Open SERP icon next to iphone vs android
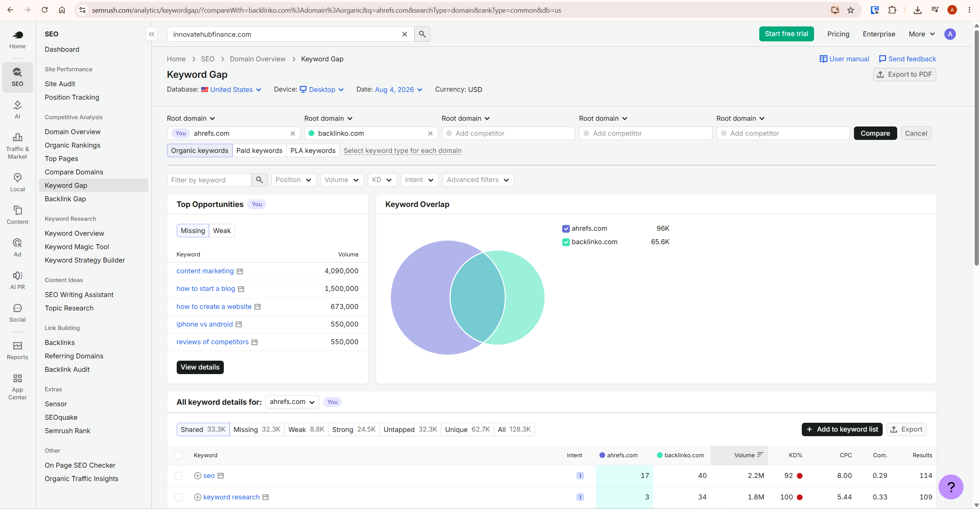This screenshot has height=509, width=980. click(x=239, y=325)
